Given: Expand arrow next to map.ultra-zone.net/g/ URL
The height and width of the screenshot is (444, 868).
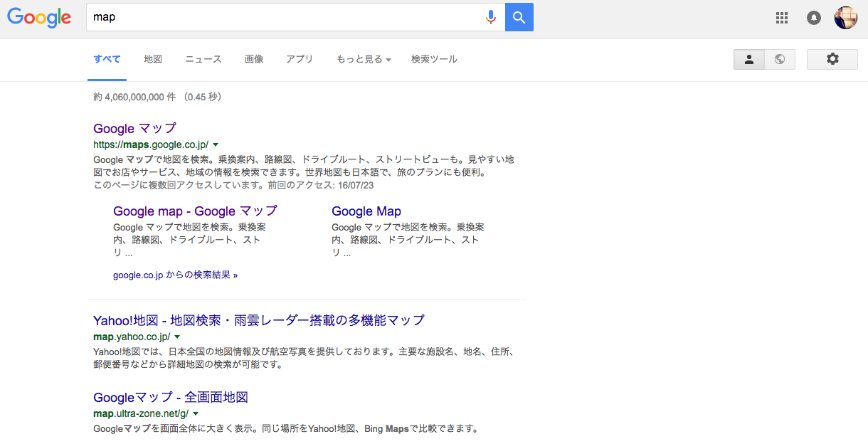Looking at the screenshot, I should [195, 413].
